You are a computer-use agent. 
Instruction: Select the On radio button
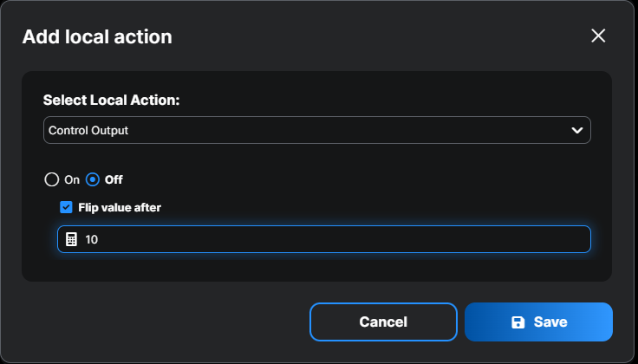[x=52, y=180]
